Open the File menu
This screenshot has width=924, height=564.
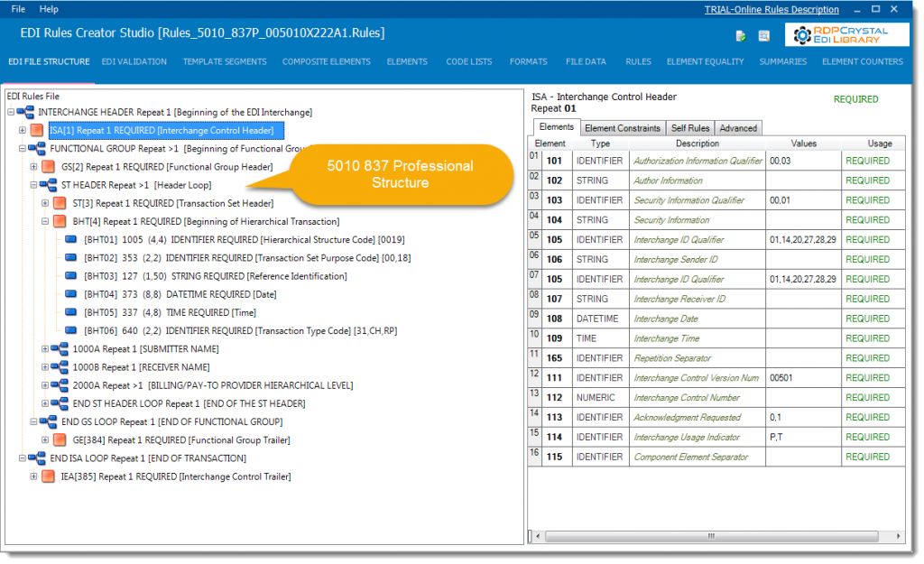(17, 9)
